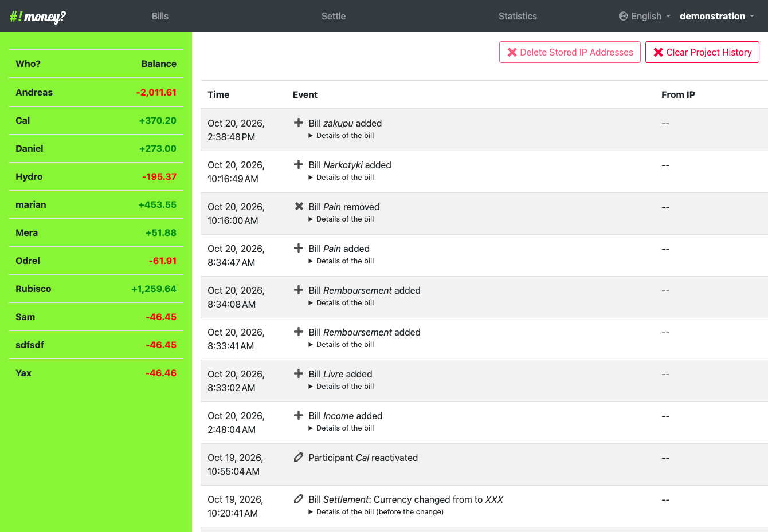This screenshot has width=768, height=532.
Task: Click the X icon beside Bill Pain removed
Action: pyautogui.click(x=299, y=206)
